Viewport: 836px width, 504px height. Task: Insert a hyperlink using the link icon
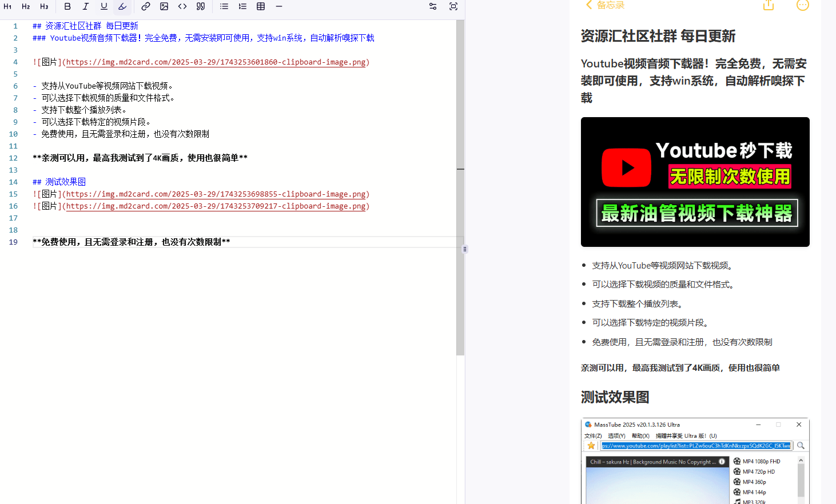146,6
